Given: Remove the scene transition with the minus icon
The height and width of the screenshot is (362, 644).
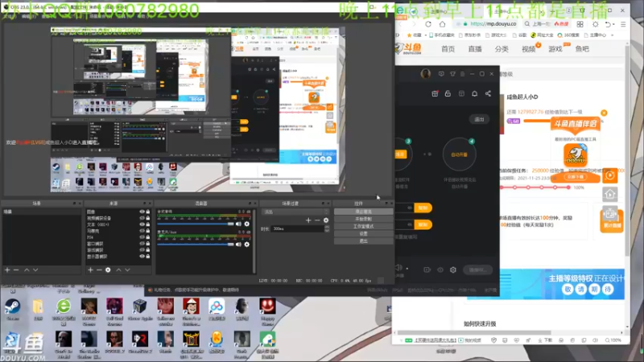Looking at the screenshot, I should tap(317, 220).
